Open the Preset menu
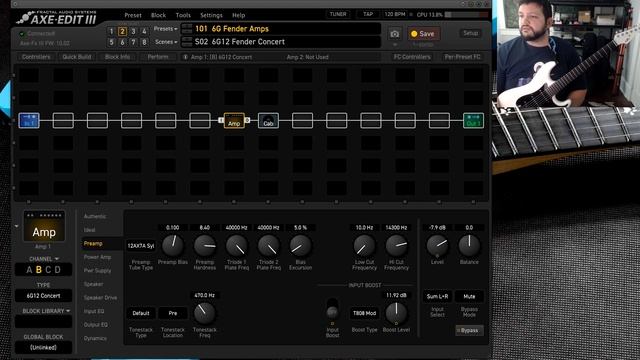This screenshot has width=640, height=360. click(x=133, y=15)
